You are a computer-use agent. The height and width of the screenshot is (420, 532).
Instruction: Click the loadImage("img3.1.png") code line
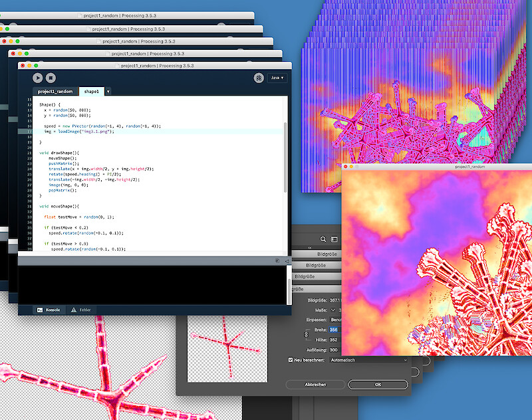[79, 132]
